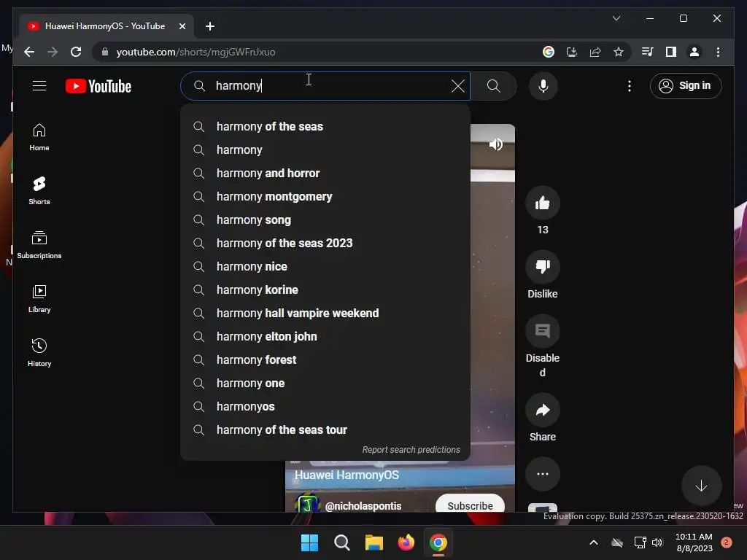Choose suggestion 'harmony forest'
Screen dimensions: 747x560
pyautogui.click(x=325, y=359)
